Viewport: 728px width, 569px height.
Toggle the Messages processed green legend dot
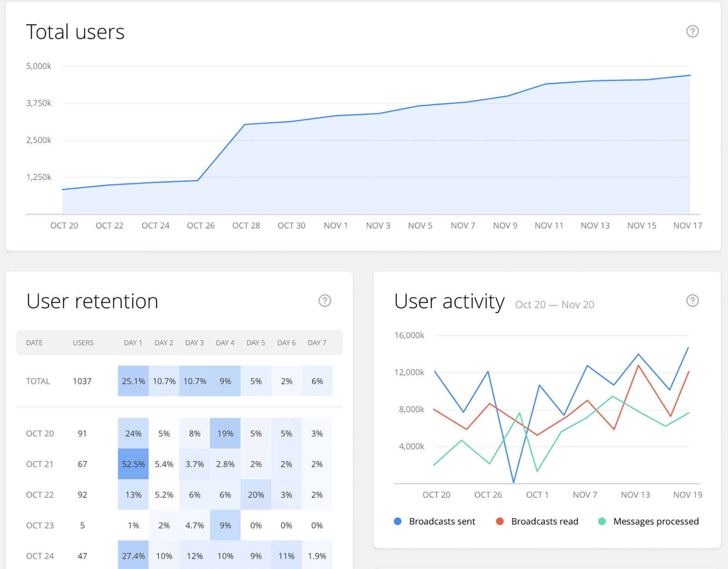[x=602, y=521]
